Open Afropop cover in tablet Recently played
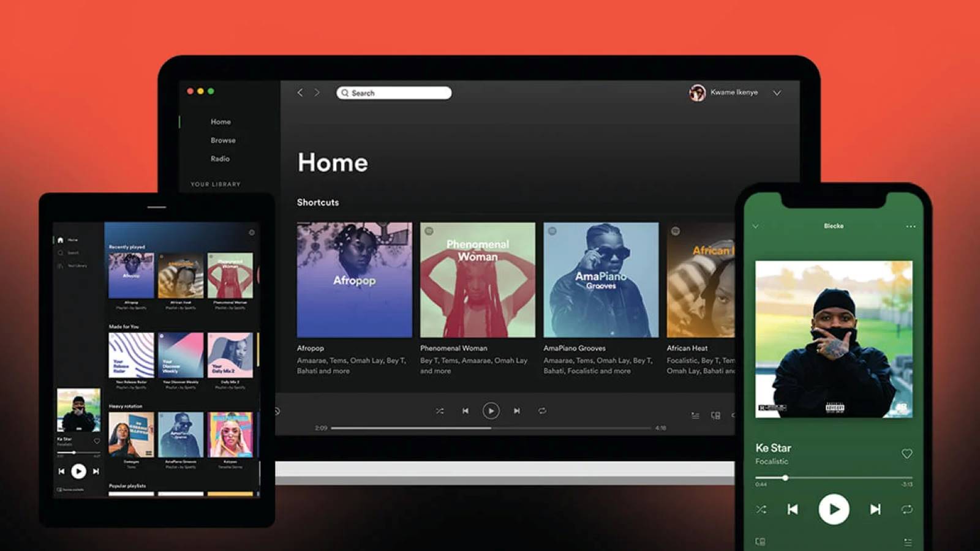 coord(131,275)
